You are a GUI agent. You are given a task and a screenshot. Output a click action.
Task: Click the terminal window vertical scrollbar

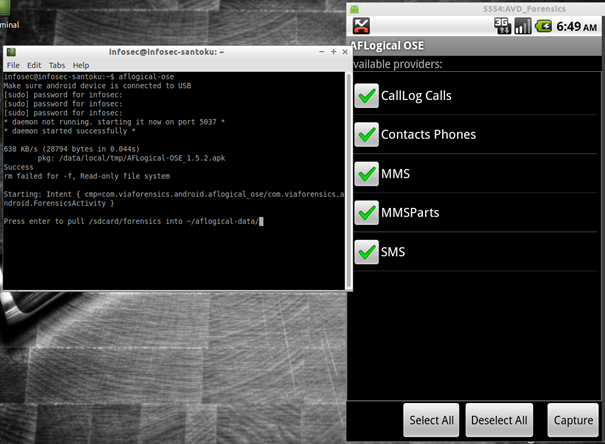(348, 180)
